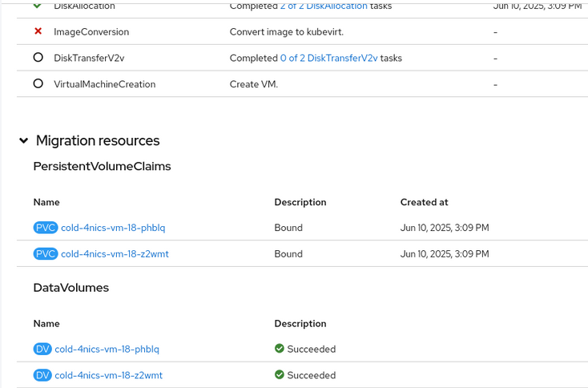Click the PersistentVolumeClaims Name column header
Screen dimensions: 588x388
[46, 202]
